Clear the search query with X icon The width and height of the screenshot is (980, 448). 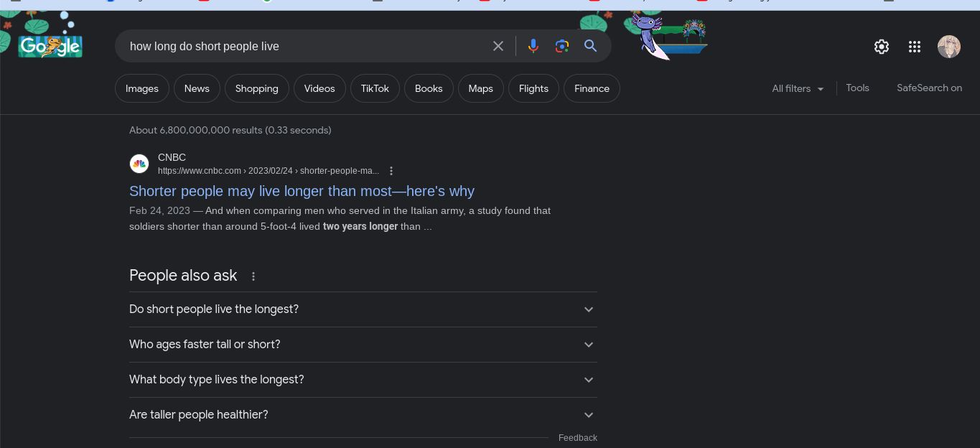[498, 46]
